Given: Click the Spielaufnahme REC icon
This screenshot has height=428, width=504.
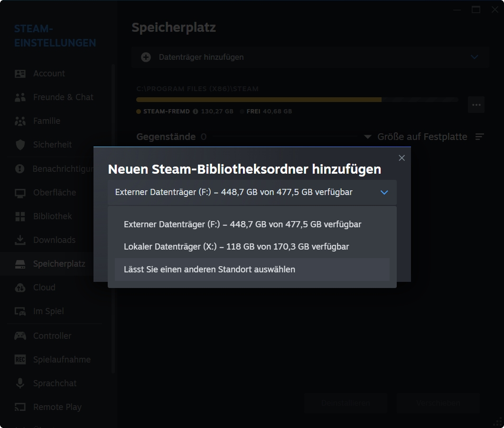Looking at the screenshot, I should pos(20,360).
